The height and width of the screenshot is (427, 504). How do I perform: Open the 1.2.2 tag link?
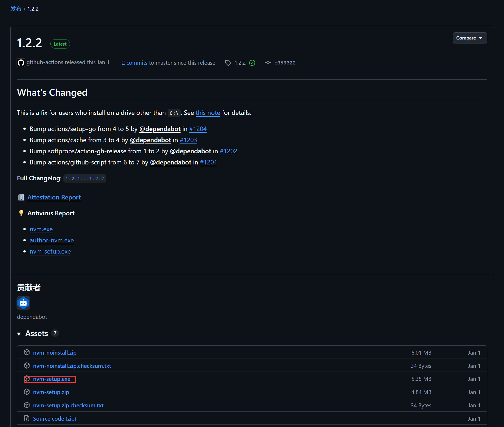(240, 63)
